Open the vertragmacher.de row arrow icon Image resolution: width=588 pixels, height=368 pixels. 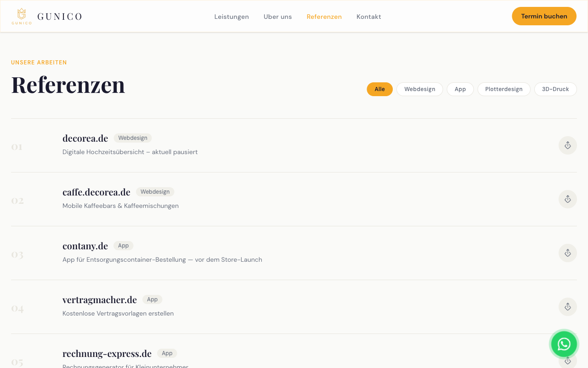click(x=567, y=307)
